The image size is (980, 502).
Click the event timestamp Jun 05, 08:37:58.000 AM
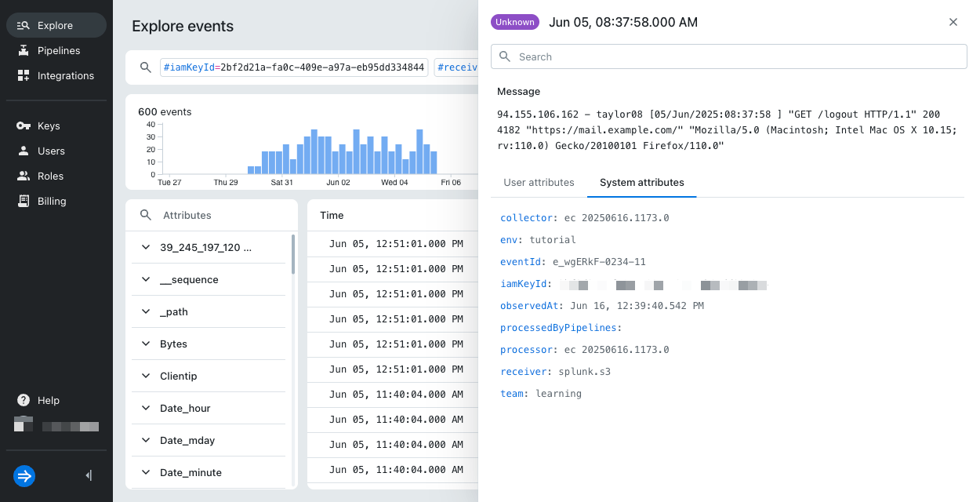[x=623, y=22]
